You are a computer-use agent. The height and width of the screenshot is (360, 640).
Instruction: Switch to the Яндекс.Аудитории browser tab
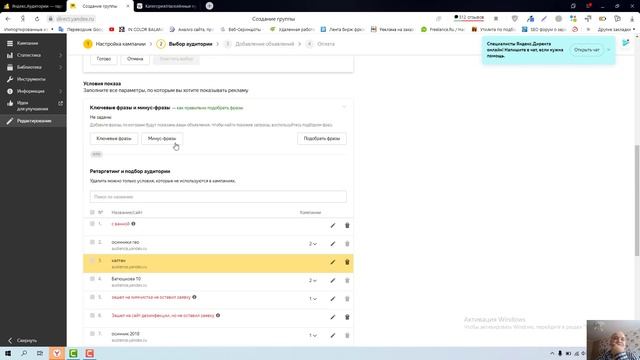[x=33, y=6]
